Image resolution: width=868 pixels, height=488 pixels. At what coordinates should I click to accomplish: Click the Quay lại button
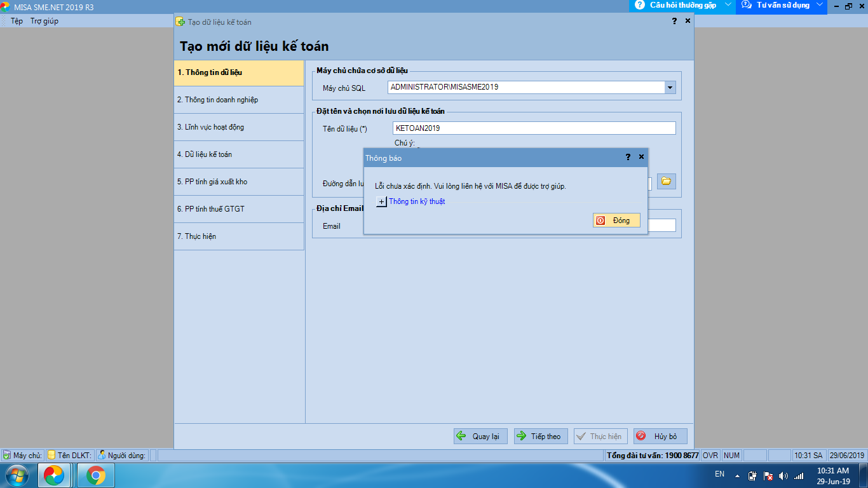click(480, 436)
